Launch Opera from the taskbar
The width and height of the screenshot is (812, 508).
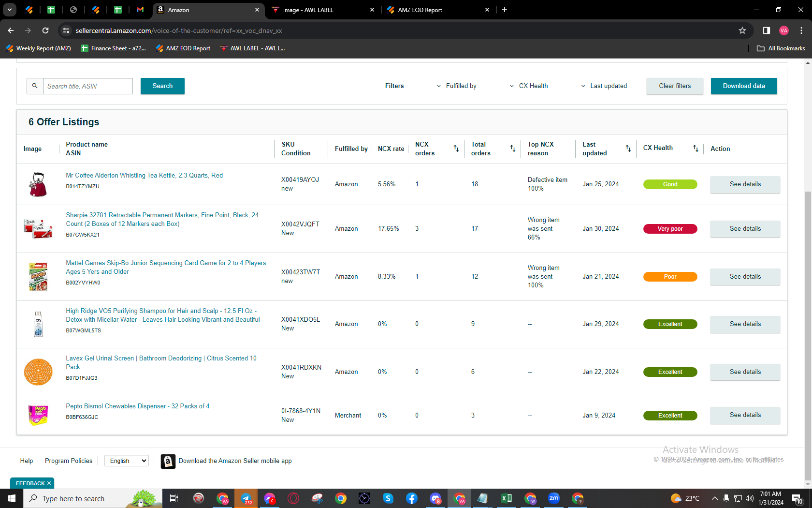(293, 498)
